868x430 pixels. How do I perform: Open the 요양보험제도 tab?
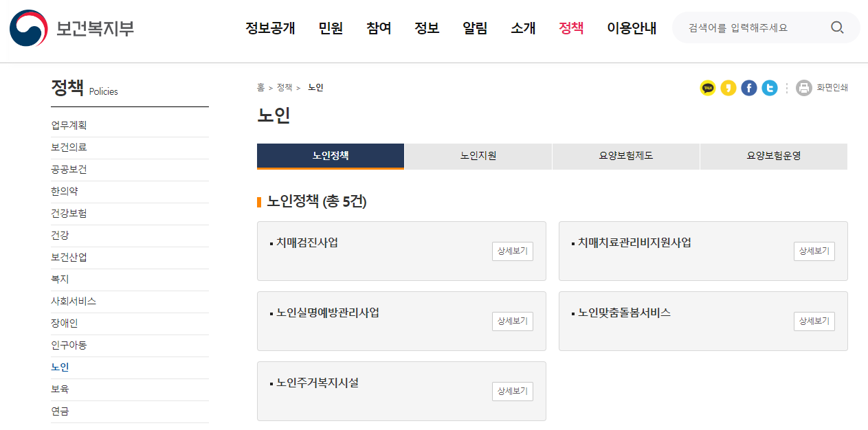pyautogui.click(x=625, y=156)
